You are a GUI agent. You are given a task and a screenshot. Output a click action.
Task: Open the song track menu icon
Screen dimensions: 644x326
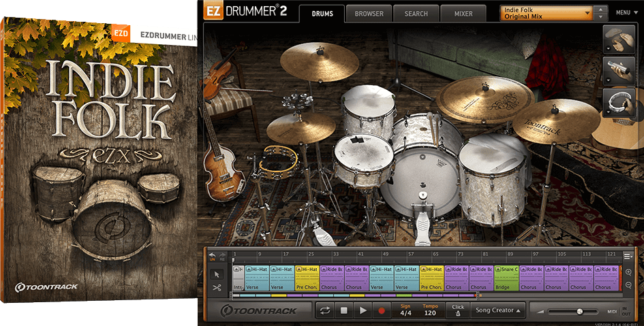627,256
